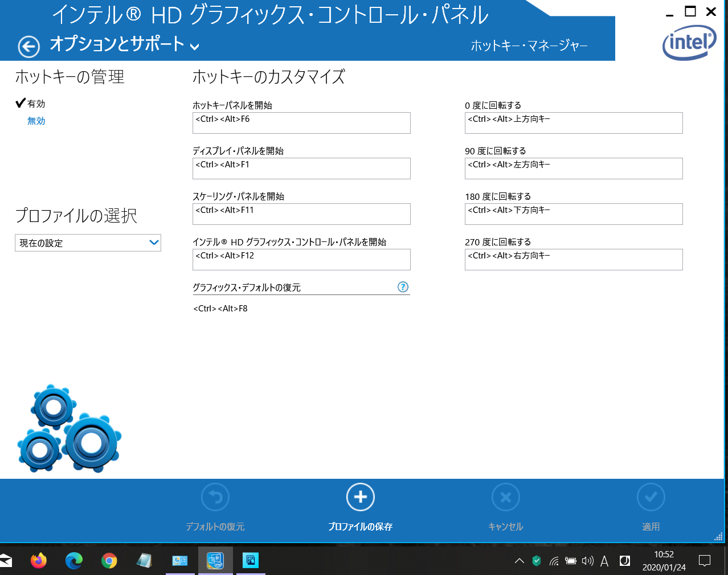This screenshot has height=575, width=728.
Task: Open the volume speaker tray icon
Action: click(588, 561)
